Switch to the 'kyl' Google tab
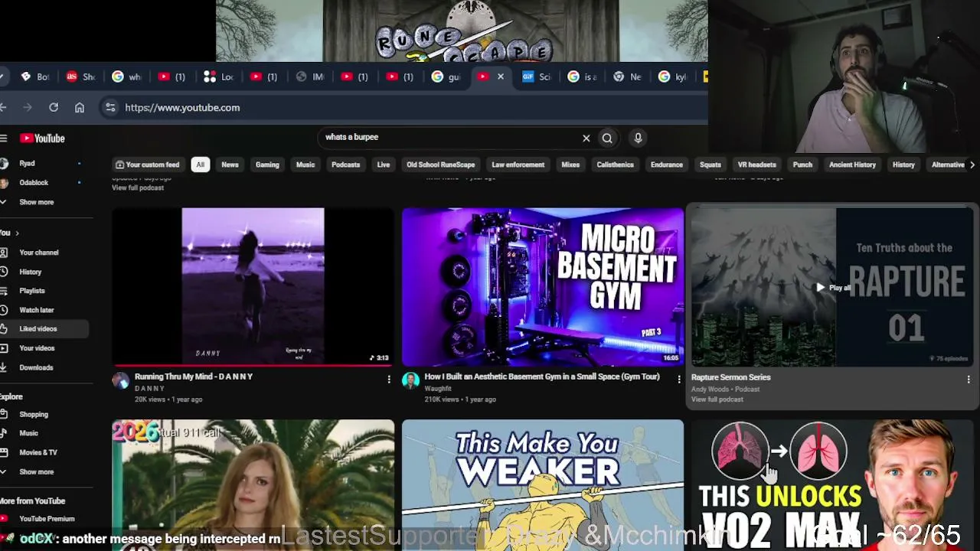This screenshot has height=551, width=980. (673, 77)
